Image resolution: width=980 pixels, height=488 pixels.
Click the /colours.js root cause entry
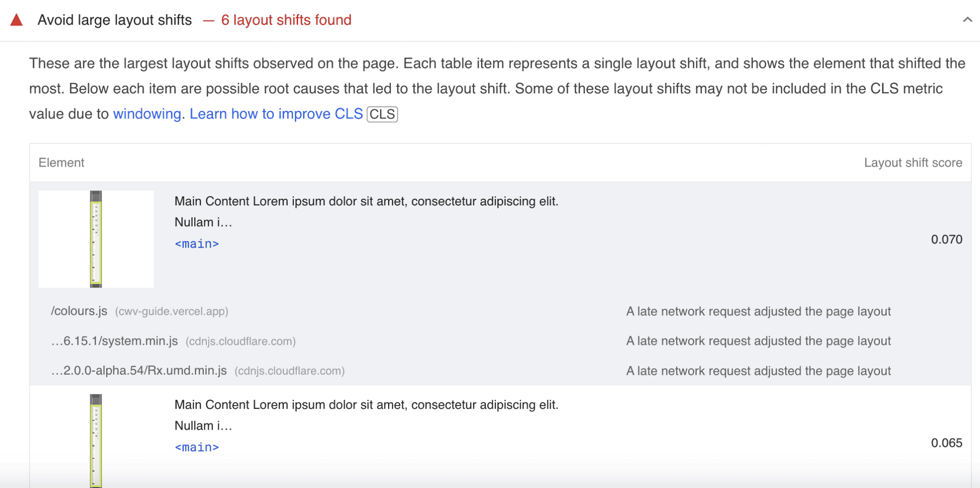80,311
